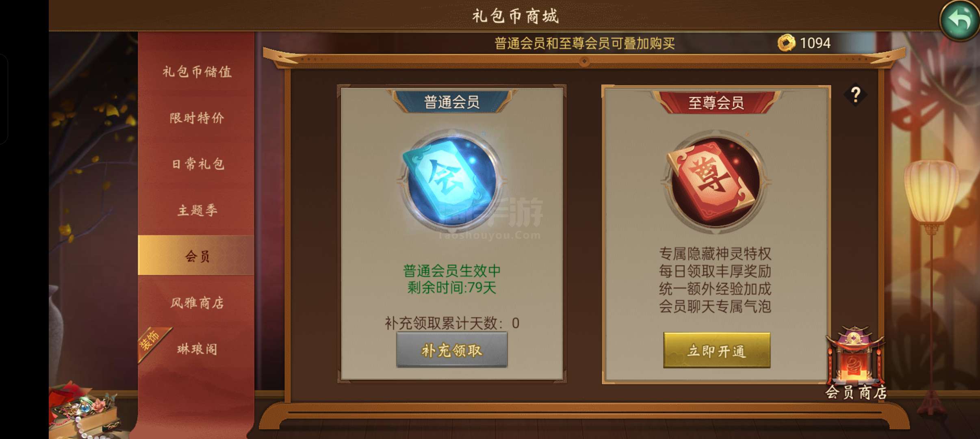Open the 风雅商店 tab
This screenshot has height=439, width=980.
click(197, 303)
